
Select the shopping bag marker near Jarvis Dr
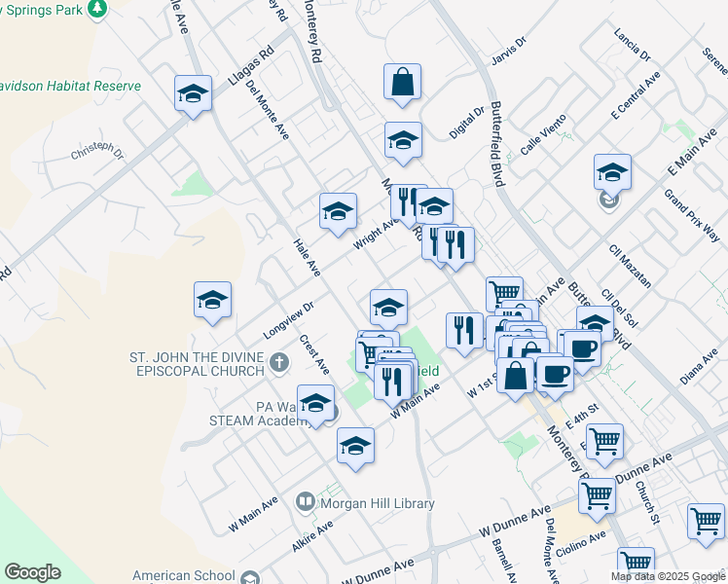point(403,84)
